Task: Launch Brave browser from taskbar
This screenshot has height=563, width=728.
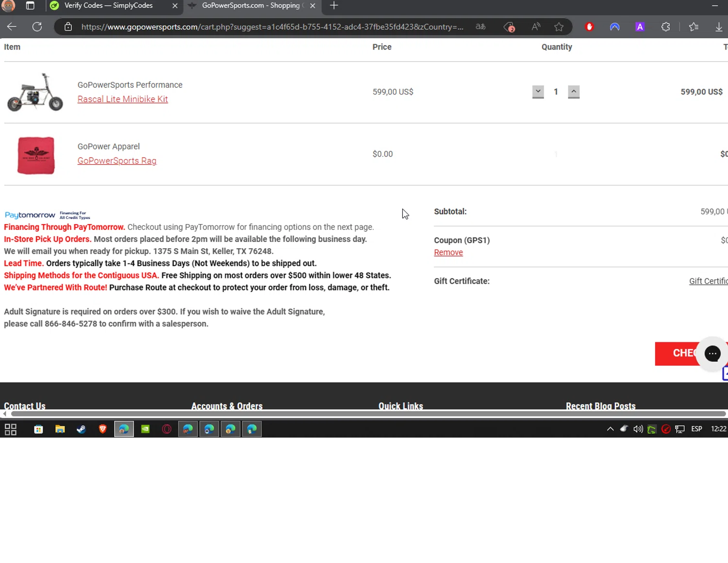Action: [102, 429]
